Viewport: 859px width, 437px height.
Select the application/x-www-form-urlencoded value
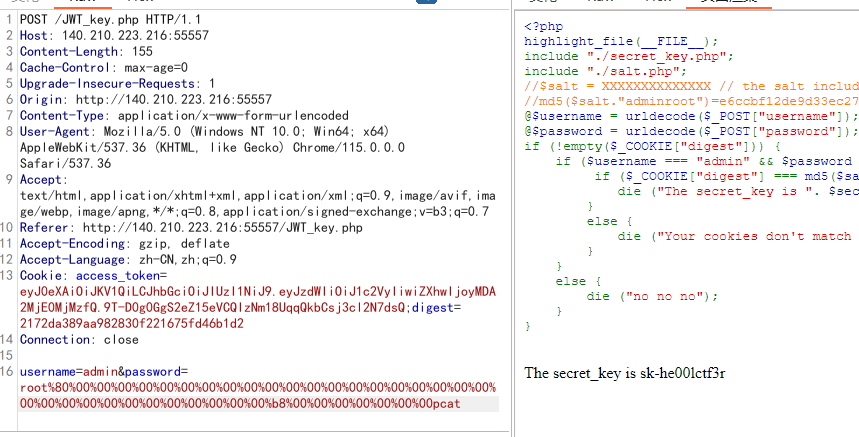233,116
